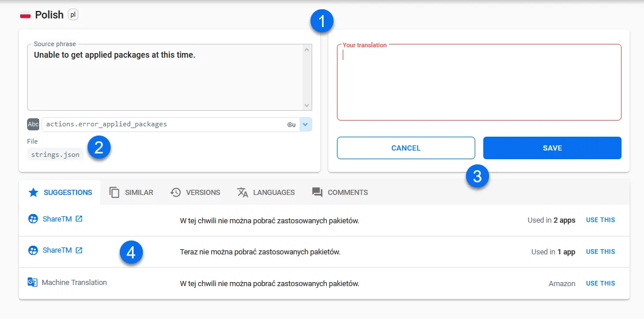644x319 pixels.
Task: Click the 'Used in 1 app' label
Action: [x=553, y=252]
